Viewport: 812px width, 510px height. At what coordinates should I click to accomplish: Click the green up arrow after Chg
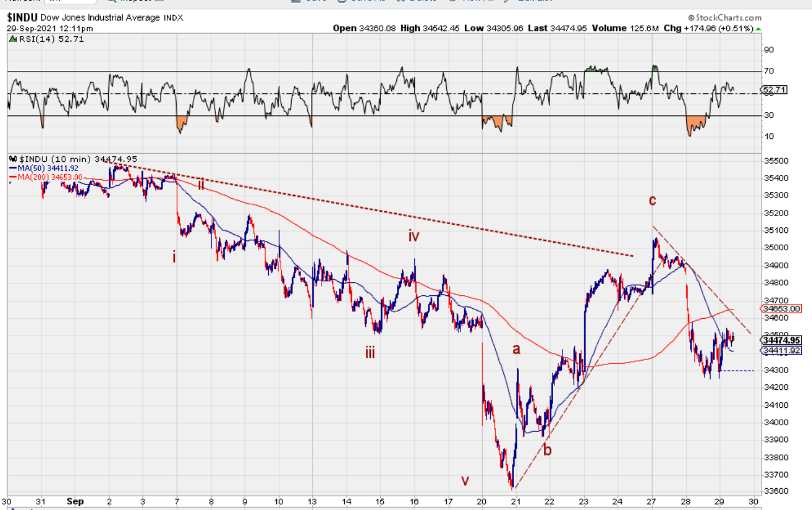(757, 28)
